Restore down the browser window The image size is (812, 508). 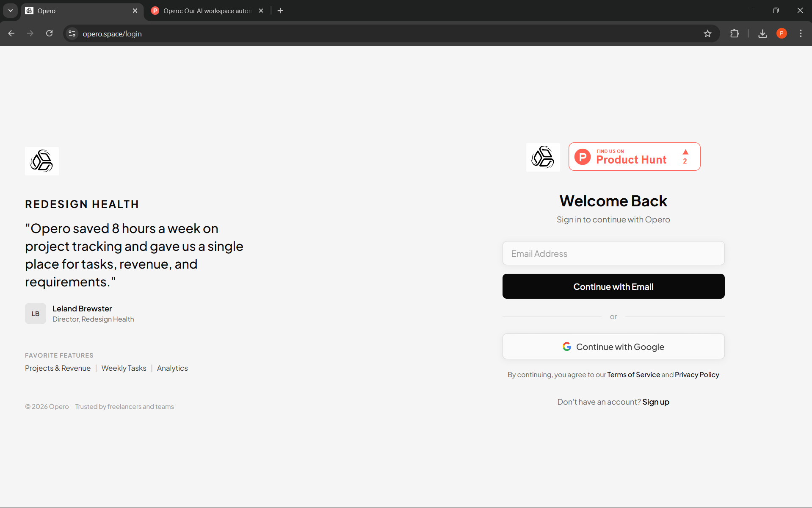(776, 11)
